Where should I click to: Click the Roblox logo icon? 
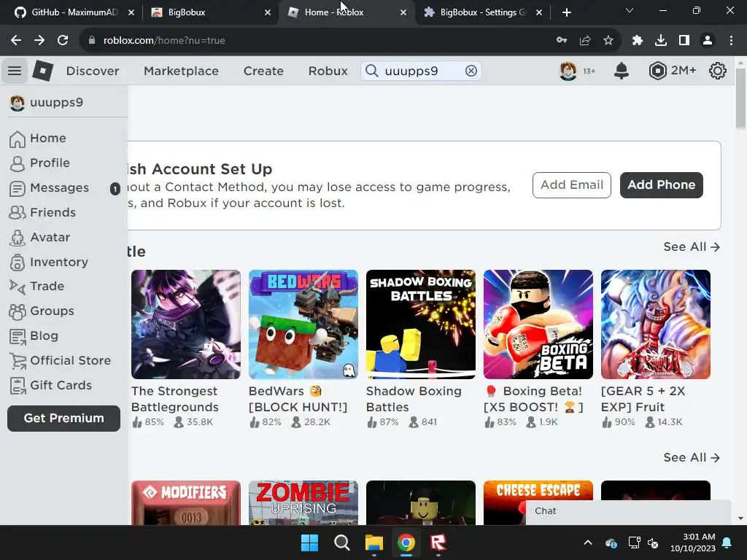click(42, 71)
